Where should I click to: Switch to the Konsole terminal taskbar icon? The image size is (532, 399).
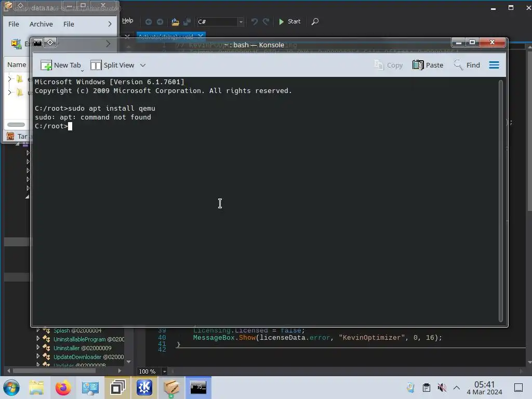tap(198, 388)
